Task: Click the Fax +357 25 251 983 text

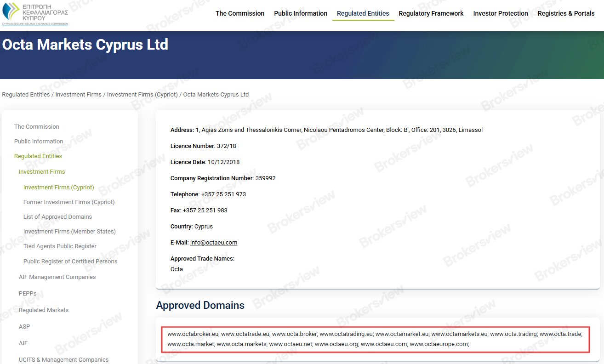Action: [199, 210]
